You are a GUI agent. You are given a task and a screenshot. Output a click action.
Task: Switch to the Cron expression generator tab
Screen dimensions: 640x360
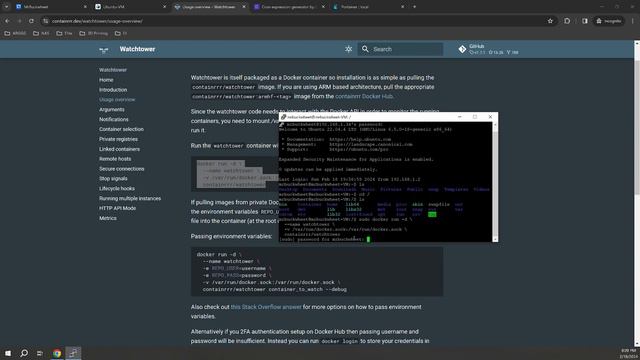[x=289, y=7]
